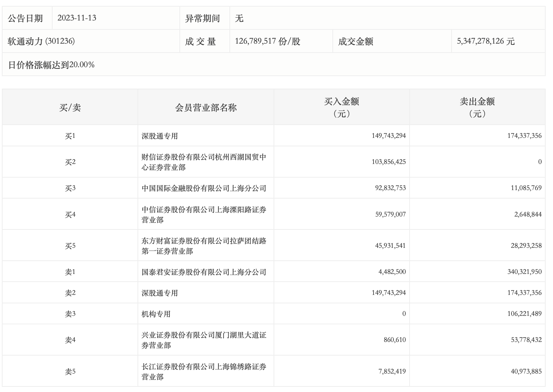Viewport: 553px width, 392px height.
Task: Click the 卖出金额 column header
Action: click(477, 107)
